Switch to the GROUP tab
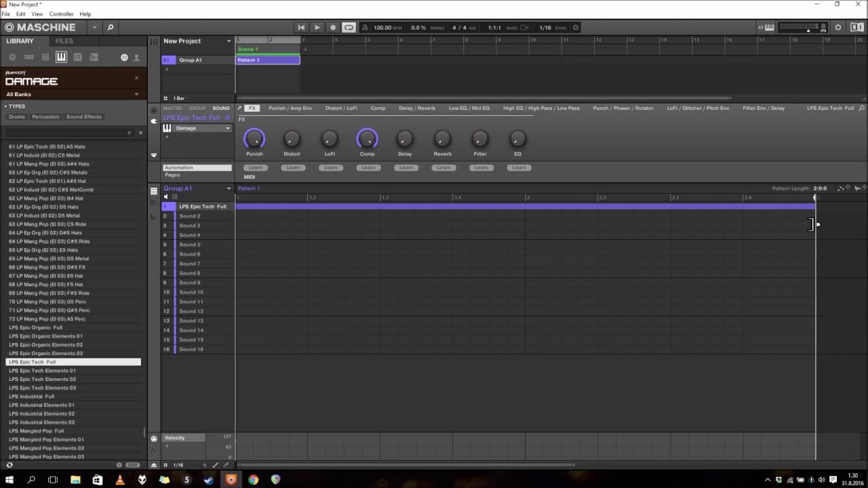868x488 pixels. coord(197,108)
